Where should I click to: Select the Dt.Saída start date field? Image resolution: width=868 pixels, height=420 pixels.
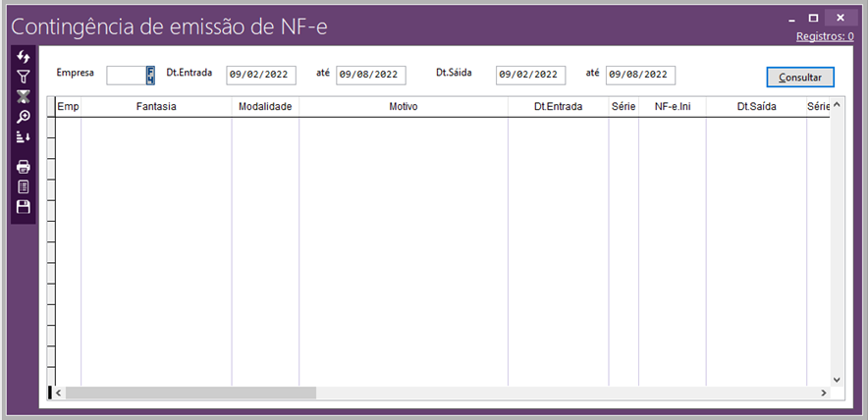click(530, 75)
